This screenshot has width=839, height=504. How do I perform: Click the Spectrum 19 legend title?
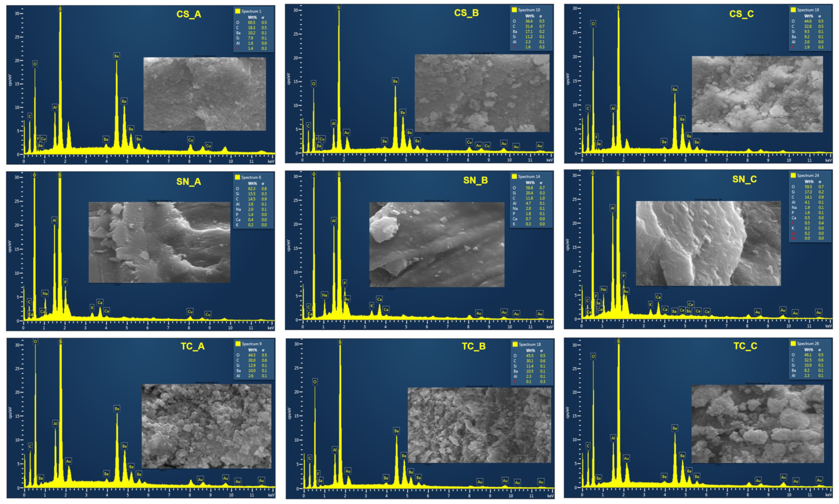pyautogui.click(x=808, y=10)
